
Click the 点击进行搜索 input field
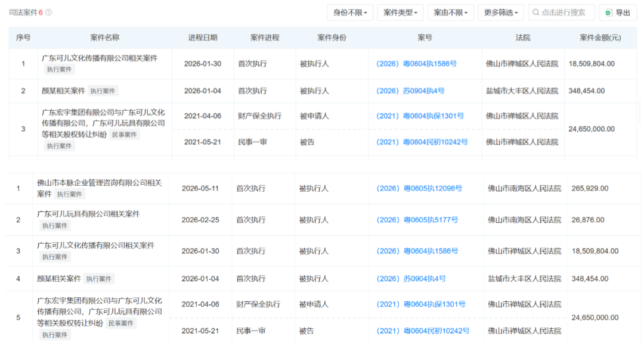click(x=562, y=13)
